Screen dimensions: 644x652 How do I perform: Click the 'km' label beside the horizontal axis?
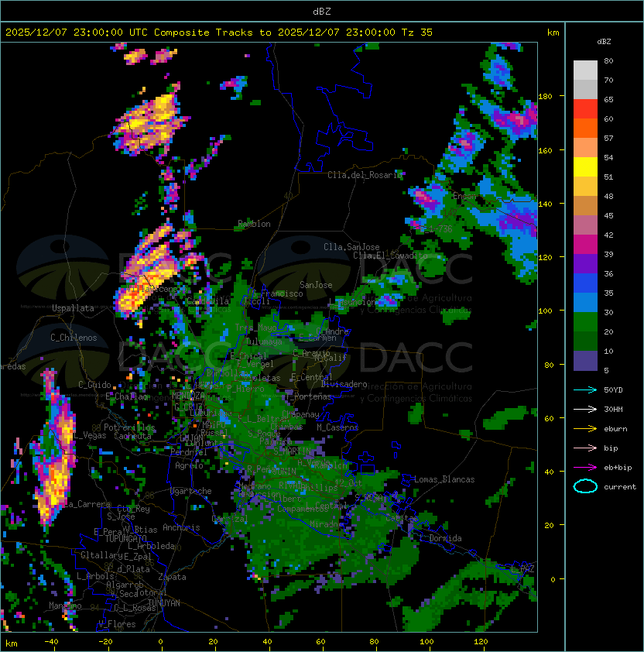coord(12,643)
